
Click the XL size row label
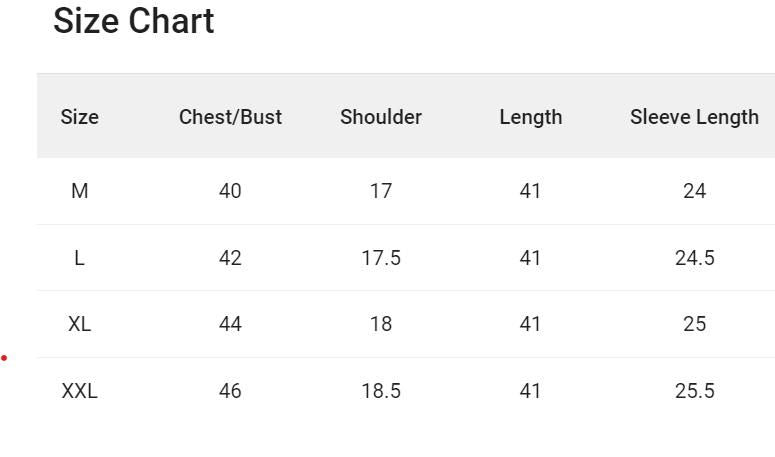(x=80, y=324)
